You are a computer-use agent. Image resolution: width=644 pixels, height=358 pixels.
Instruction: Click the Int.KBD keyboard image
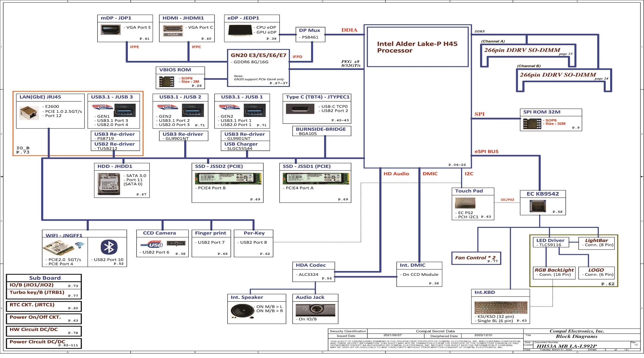click(x=501, y=307)
